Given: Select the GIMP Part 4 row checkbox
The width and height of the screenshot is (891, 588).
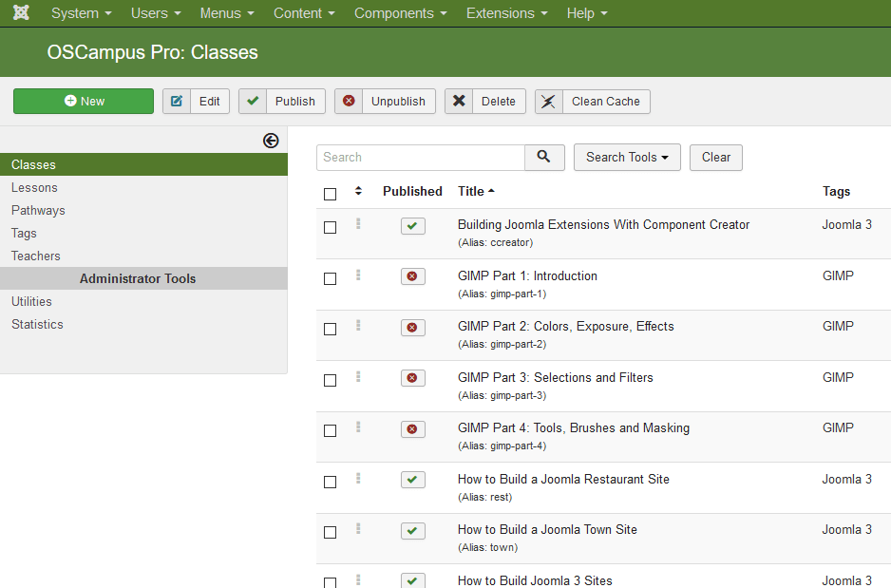Looking at the screenshot, I should 331,431.
